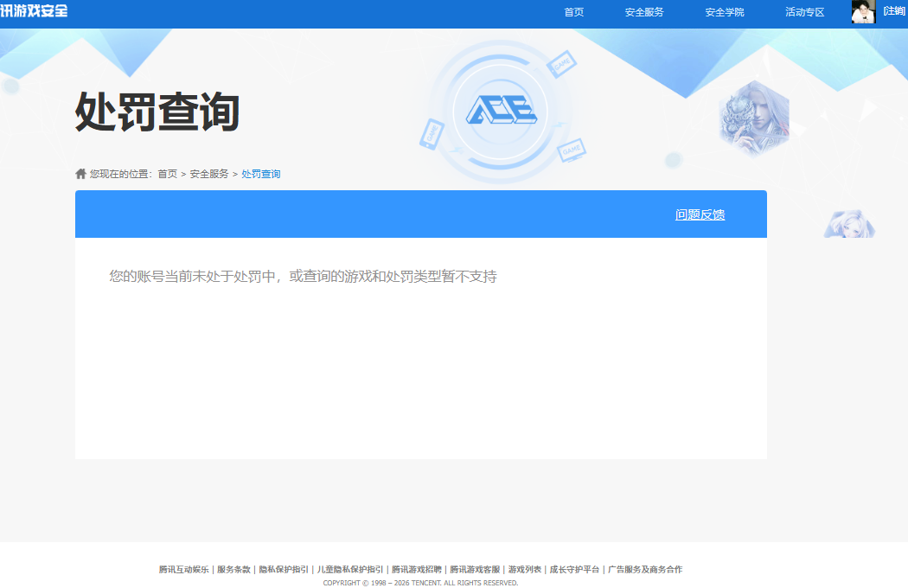Open the user avatar in the header

[863, 11]
